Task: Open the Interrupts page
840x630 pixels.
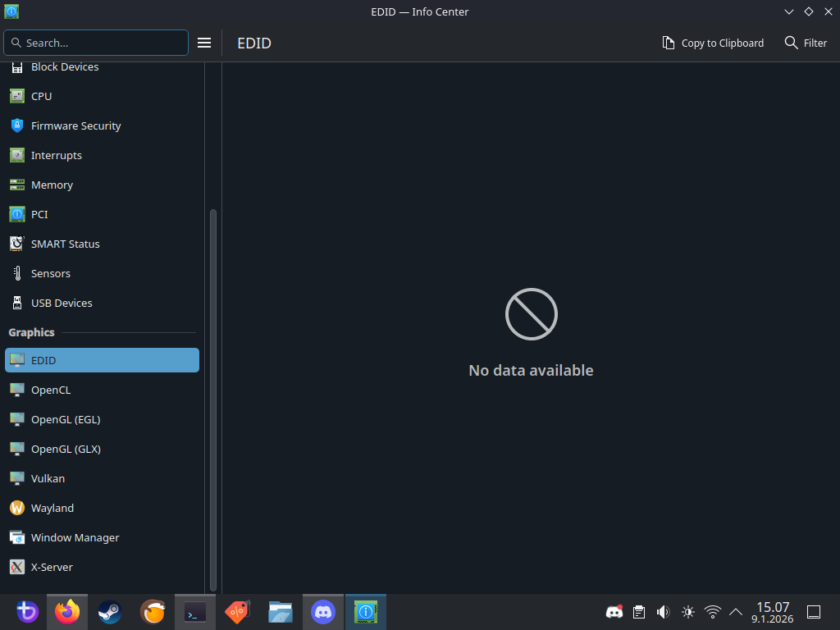Action: click(x=102, y=155)
